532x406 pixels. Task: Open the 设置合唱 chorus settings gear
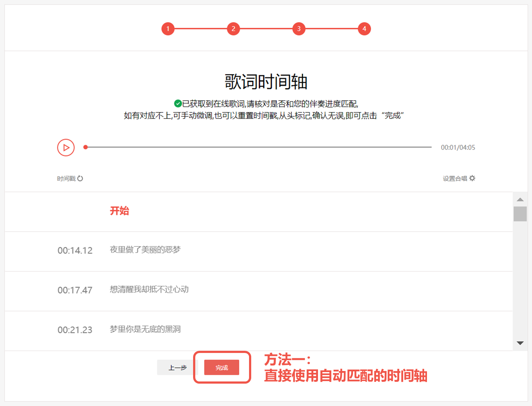[x=473, y=178]
